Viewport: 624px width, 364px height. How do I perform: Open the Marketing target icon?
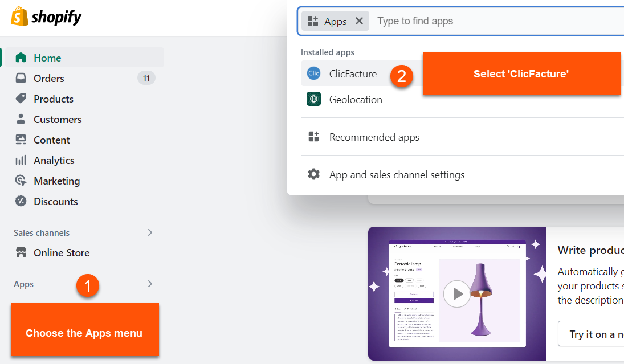click(21, 181)
